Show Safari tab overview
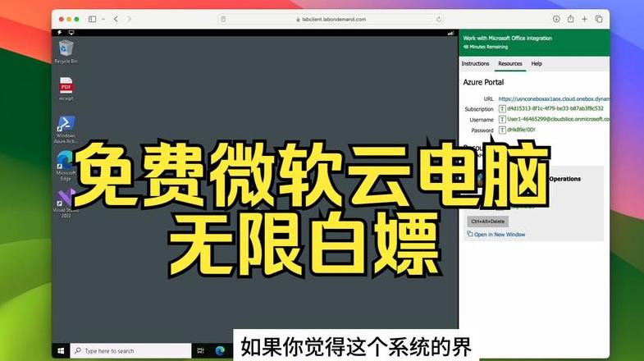Image resolution: width=644 pixels, height=361 pixels. 599,19
